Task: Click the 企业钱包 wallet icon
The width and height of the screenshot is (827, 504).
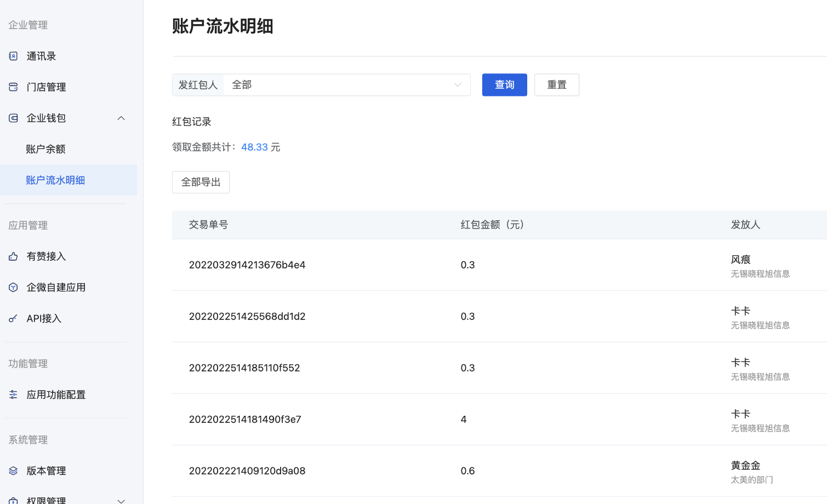Action: point(13,118)
